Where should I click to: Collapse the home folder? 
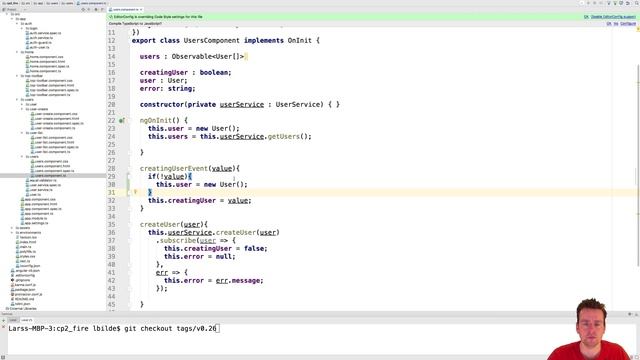(x=17, y=52)
